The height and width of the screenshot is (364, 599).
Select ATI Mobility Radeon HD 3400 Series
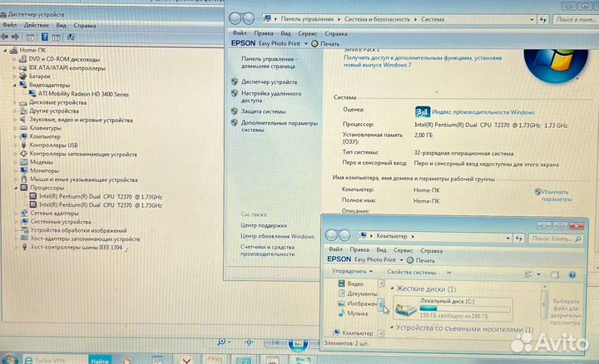(x=83, y=94)
